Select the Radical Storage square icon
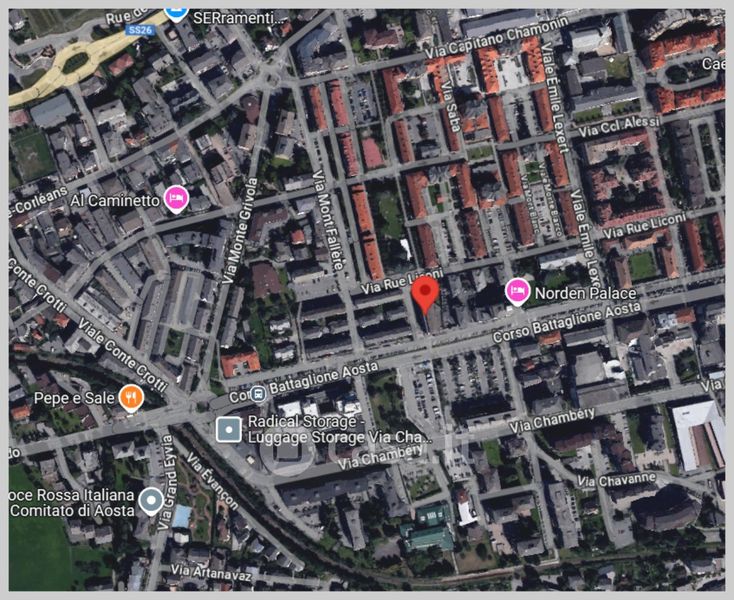734x600 pixels. tap(229, 430)
